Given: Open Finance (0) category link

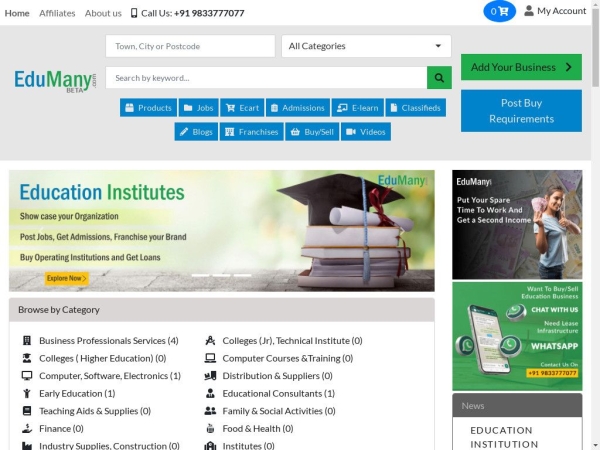Looking at the screenshot, I should tap(61, 429).
